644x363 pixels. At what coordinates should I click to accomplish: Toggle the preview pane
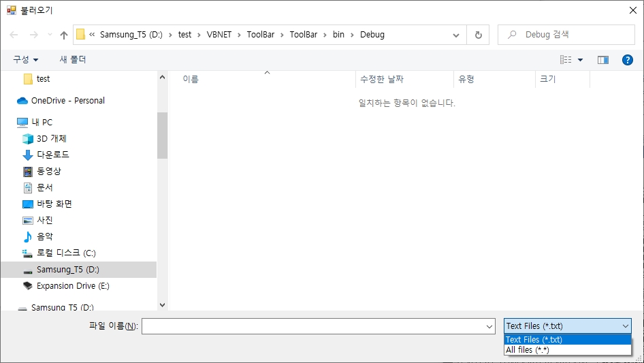(603, 60)
